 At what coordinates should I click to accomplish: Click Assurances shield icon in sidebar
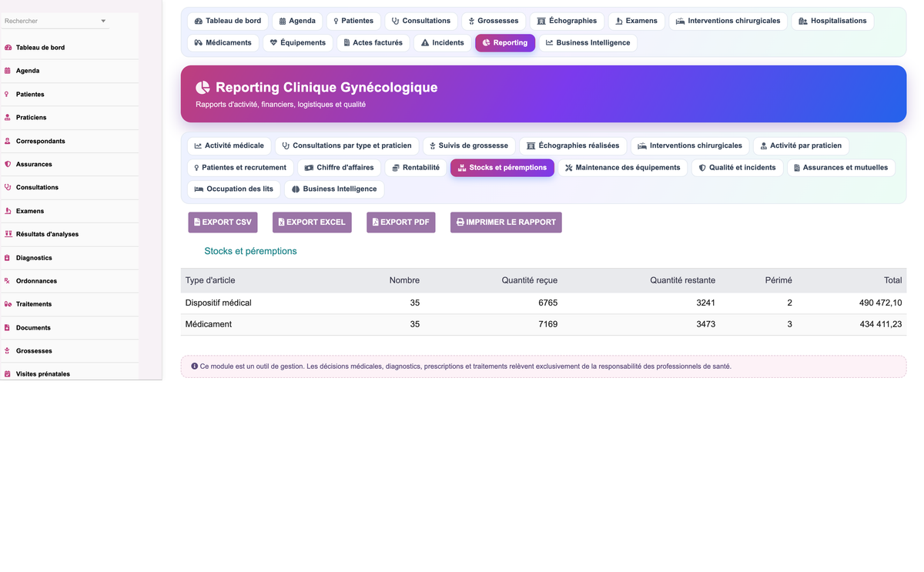(8, 164)
